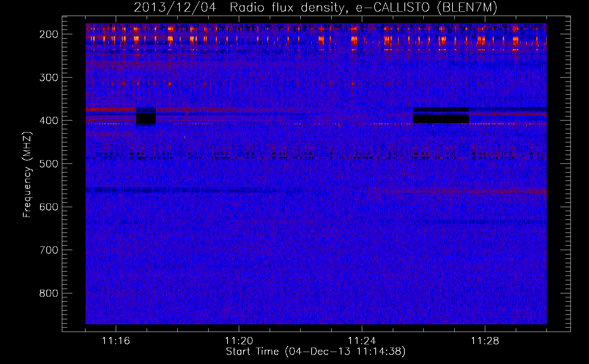
Task: Select the 300 frequency tick label
Action: [x=48, y=77]
